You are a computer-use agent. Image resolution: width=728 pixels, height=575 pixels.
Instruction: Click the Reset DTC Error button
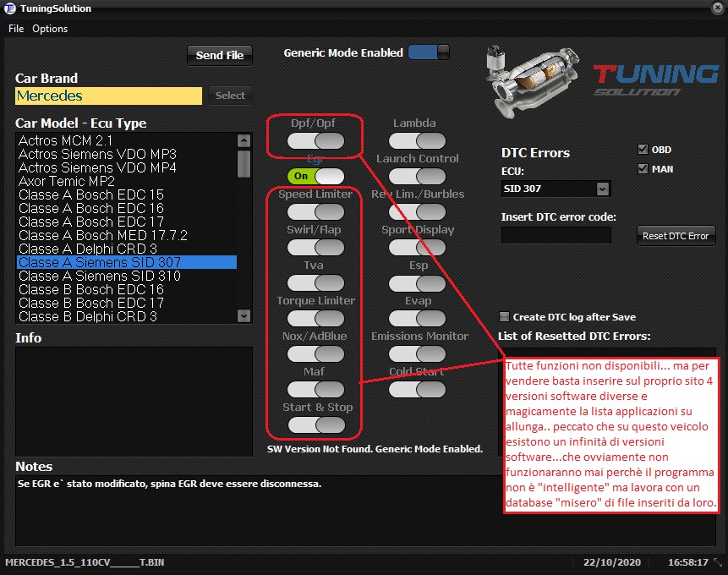pyautogui.click(x=676, y=236)
